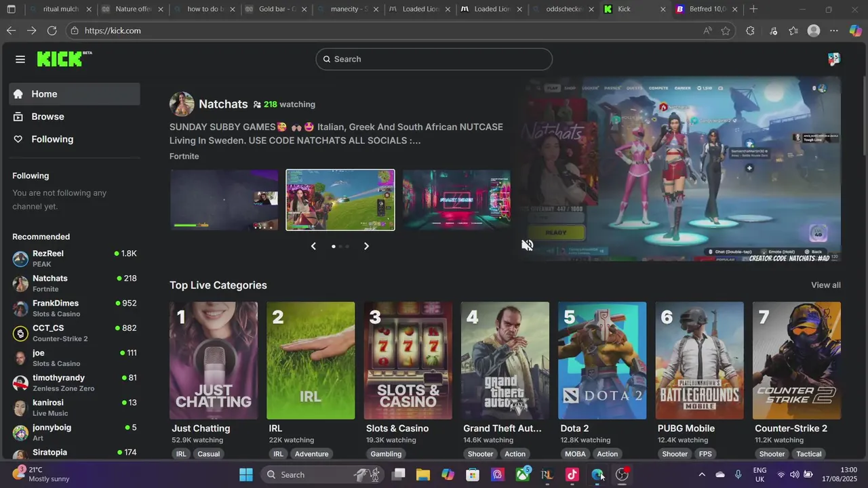
Task: Show previous featured stream
Action: (x=313, y=246)
